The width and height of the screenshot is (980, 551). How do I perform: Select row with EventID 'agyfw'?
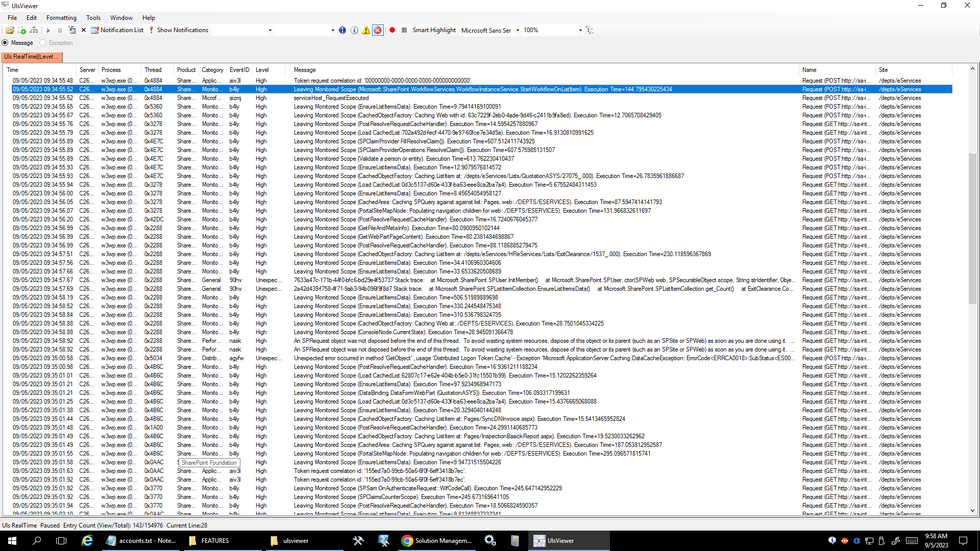click(482, 358)
